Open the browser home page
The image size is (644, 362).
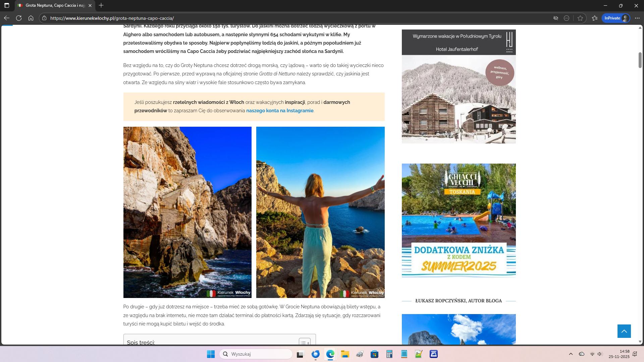coord(31,18)
